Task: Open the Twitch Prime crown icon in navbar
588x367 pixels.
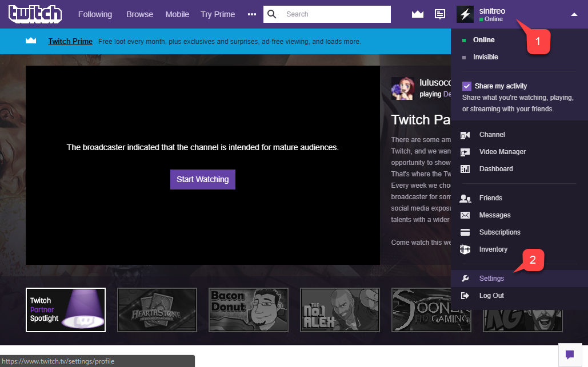Action: (417, 14)
